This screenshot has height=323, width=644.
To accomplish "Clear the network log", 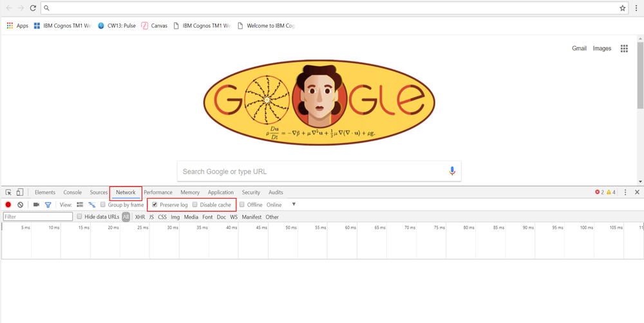I will coord(21,205).
